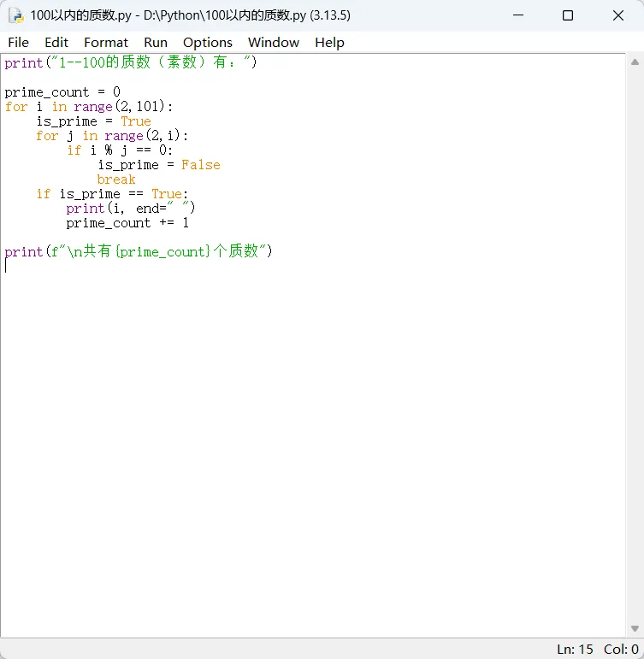Click the 'is_prime = True' line
This screenshot has height=659, width=644.
coord(93,121)
